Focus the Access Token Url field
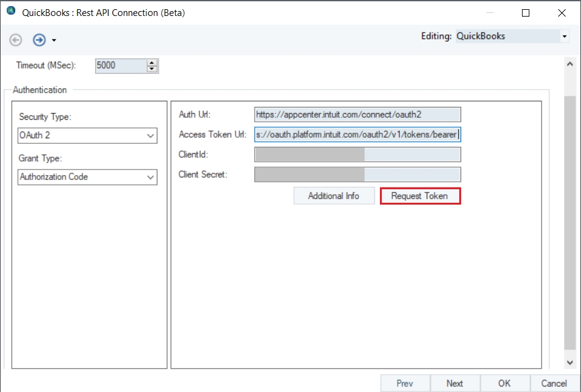Viewport: 581px width, 392px height. pos(358,135)
